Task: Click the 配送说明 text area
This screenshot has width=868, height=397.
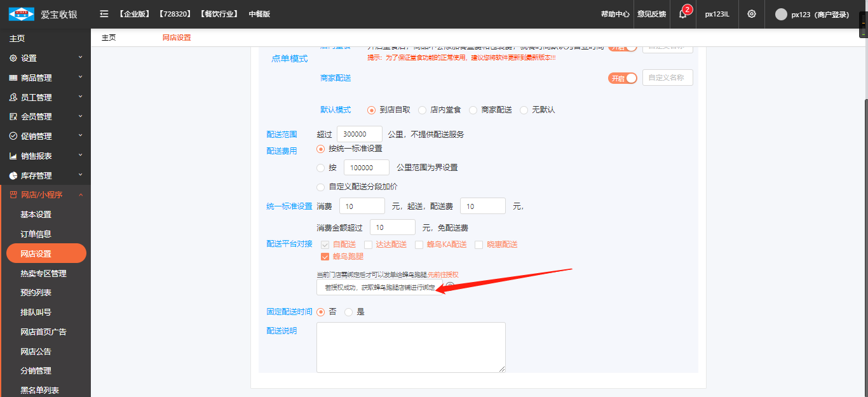Action: pyautogui.click(x=410, y=347)
